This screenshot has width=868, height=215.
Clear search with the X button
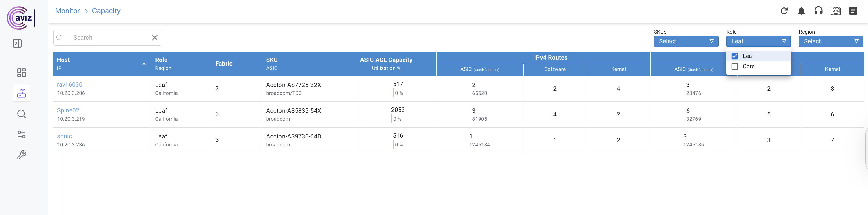155,38
